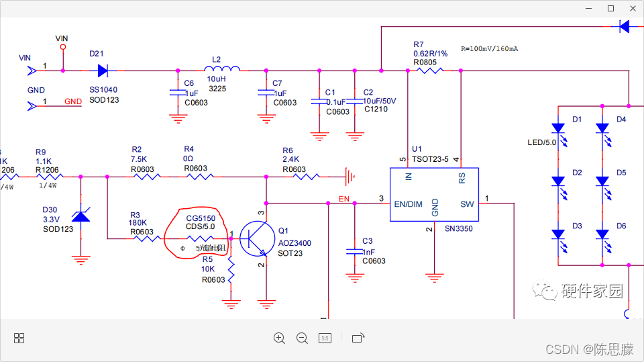The height and width of the screenshot is (362, 644).
Task: Click the D6 LED designator
Action: 621,226
